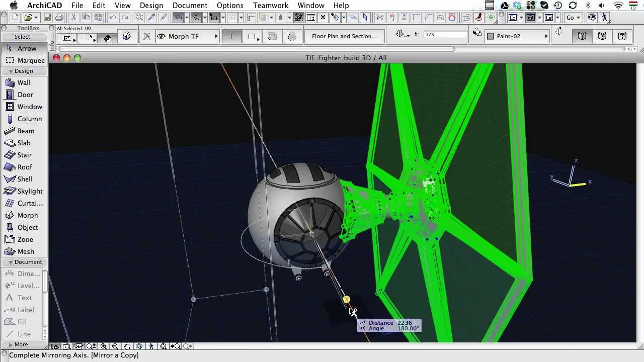This screenshot has height=362, width=644.
Task: Select the Window tool
Action: [x=24, y=107]
